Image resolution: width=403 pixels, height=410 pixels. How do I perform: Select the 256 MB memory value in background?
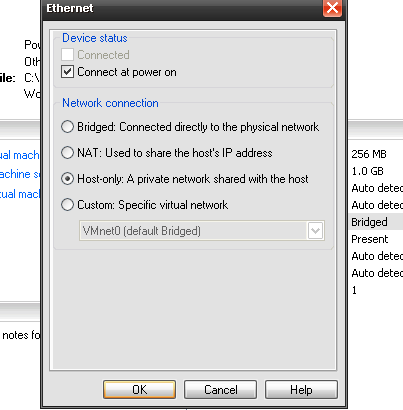click(369, 154)
